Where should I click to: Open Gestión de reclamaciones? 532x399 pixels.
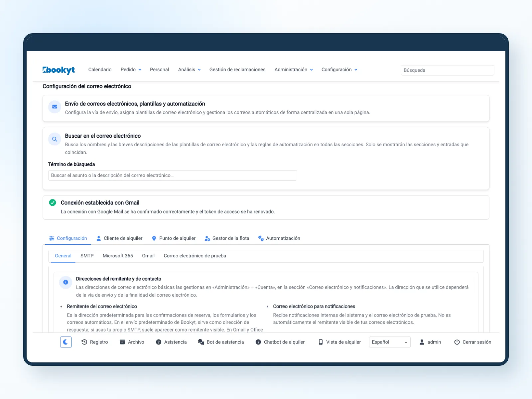237,69
